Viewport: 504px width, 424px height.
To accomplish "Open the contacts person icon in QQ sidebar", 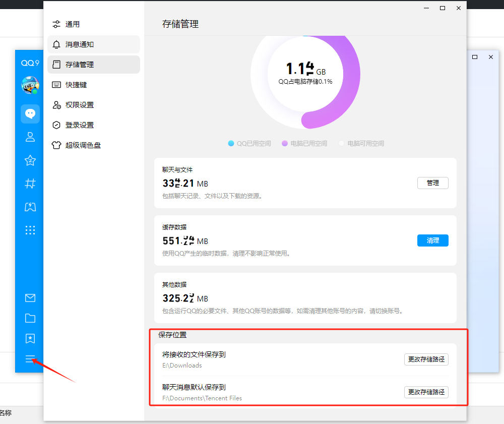I will pyautogui.click(x=30, y=137).
